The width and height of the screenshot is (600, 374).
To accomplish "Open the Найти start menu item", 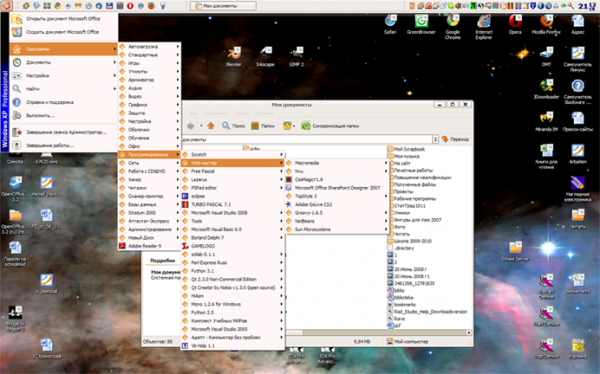I will [64, 89].
